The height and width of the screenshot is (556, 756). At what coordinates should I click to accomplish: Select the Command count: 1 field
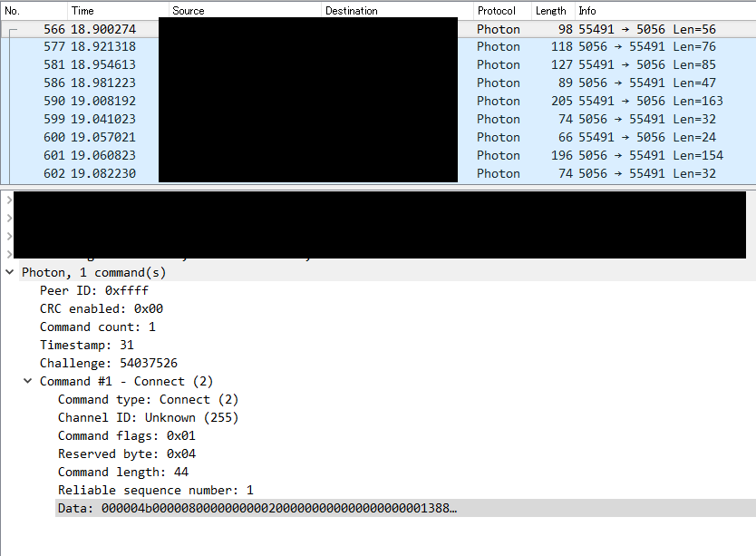[97, 327]
